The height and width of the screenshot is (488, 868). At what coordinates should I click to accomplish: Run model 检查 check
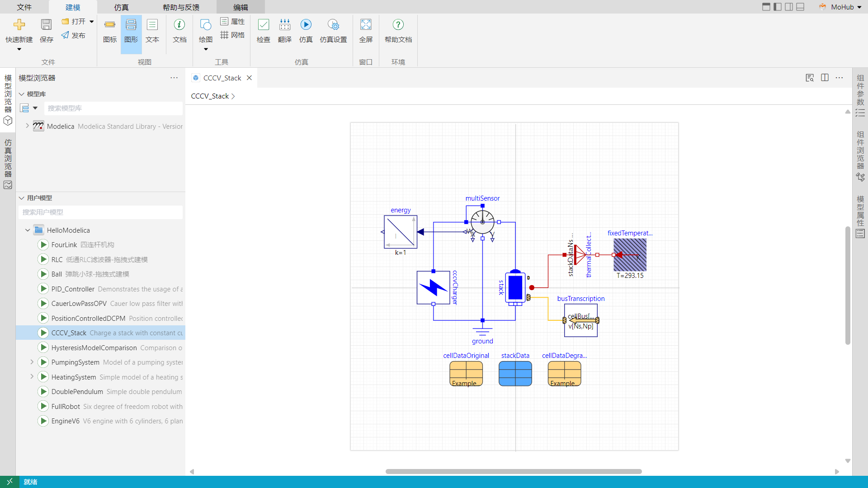tap(264, 31)
